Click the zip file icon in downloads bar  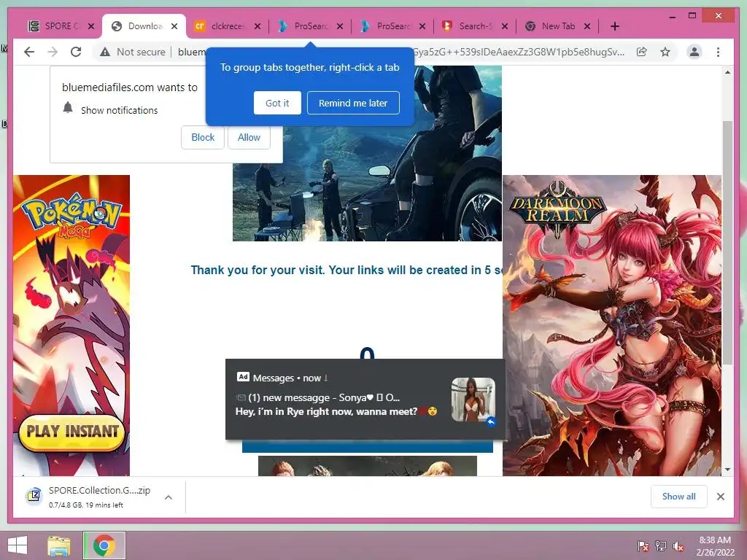34,496
